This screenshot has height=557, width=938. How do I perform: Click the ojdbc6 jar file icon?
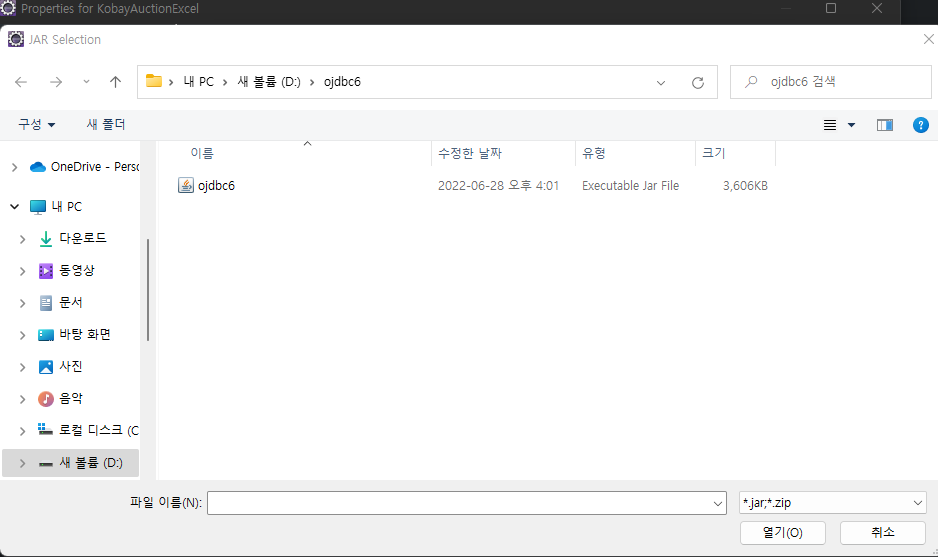coord(185,185)
